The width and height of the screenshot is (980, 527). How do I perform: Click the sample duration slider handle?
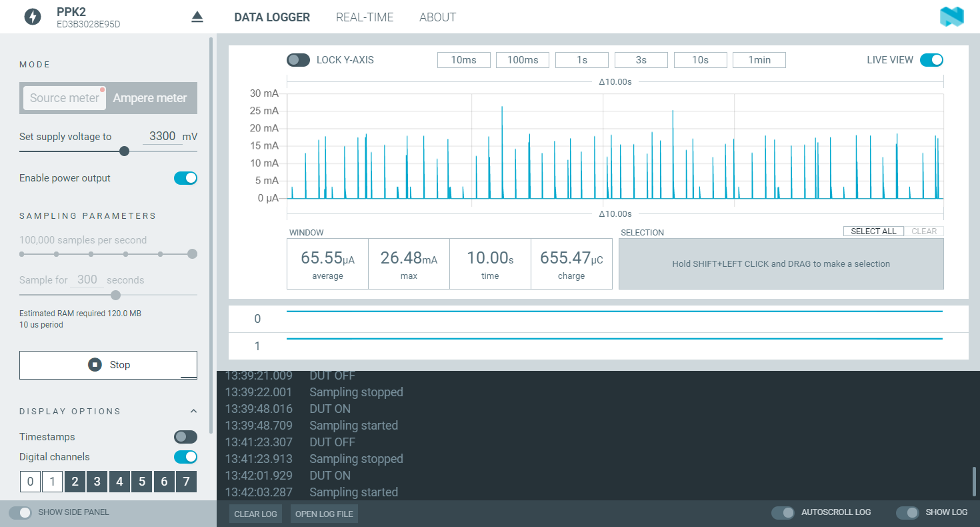(115, 295)
